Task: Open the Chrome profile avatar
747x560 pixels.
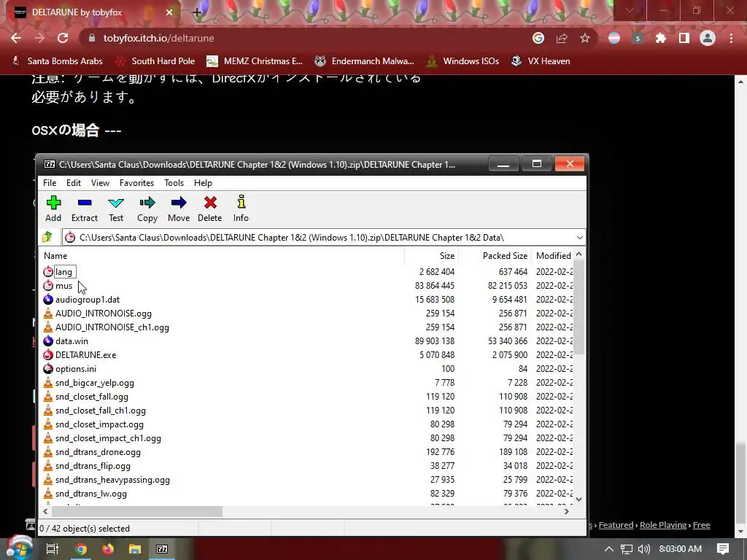Action: coord(708,38)
